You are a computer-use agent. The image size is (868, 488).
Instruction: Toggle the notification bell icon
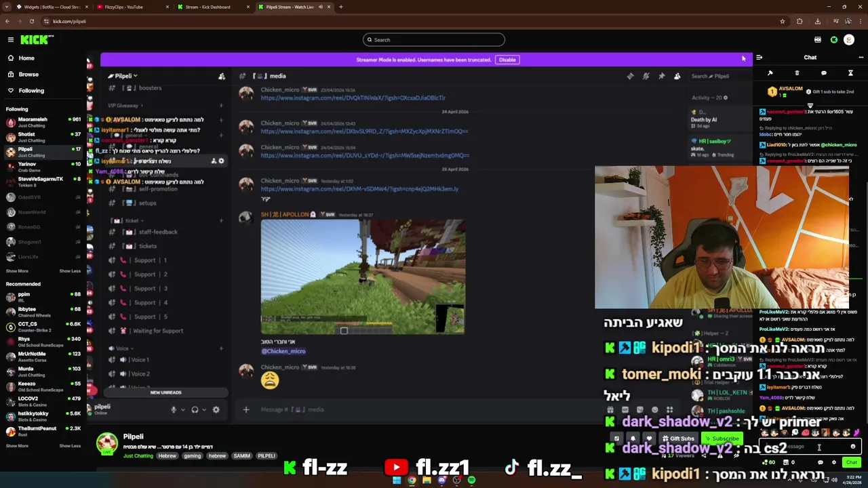633,439
